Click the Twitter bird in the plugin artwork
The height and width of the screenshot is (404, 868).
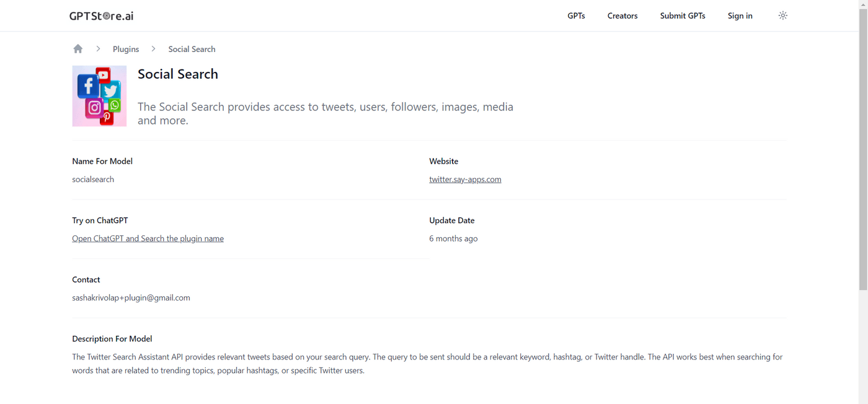point(110,90)
